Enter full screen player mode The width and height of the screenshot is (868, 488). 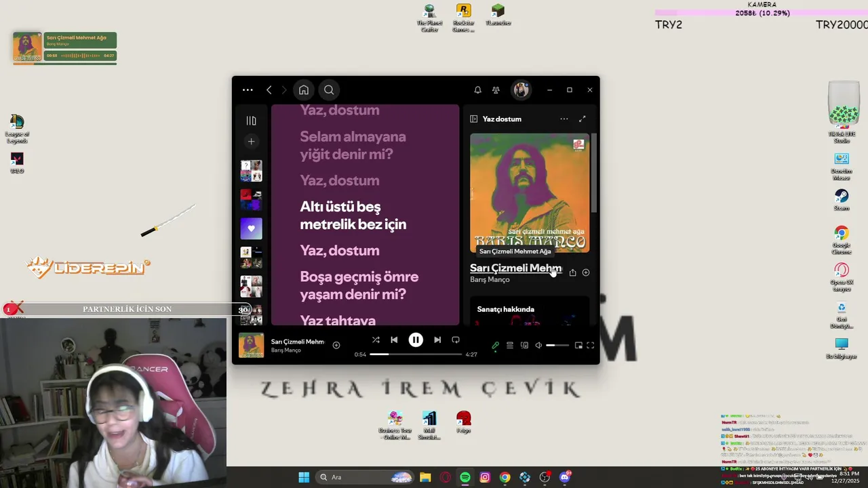coord(591,345)
